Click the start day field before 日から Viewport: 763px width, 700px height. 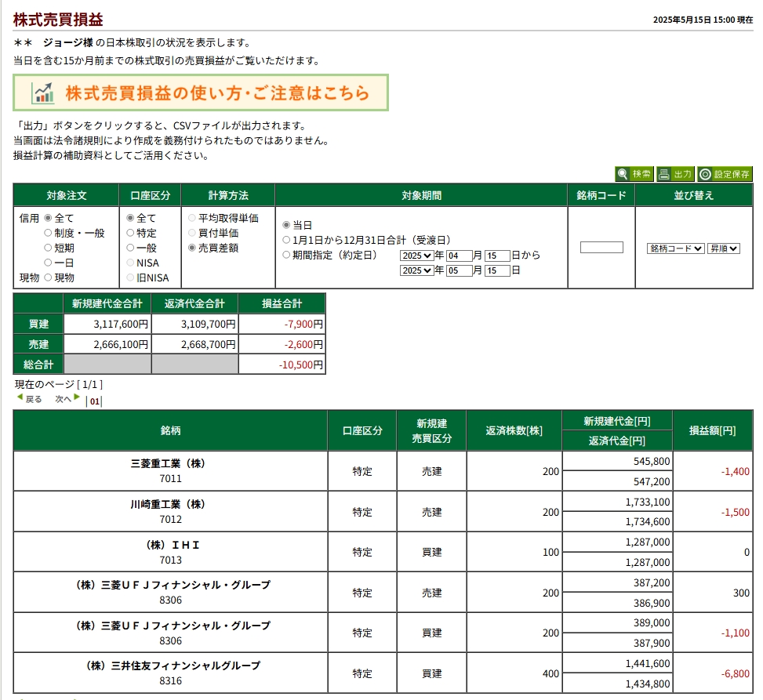(497, 256)
